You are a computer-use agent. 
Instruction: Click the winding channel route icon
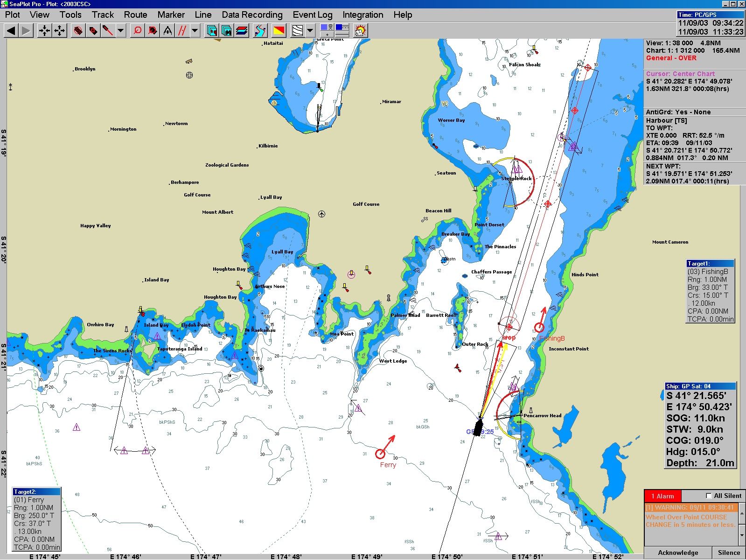(260, 31)
